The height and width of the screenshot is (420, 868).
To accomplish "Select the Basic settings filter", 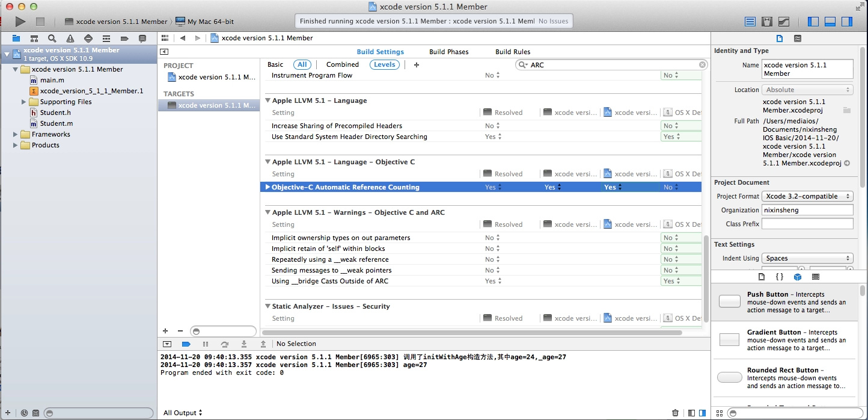I will click(x=275, y=64).
